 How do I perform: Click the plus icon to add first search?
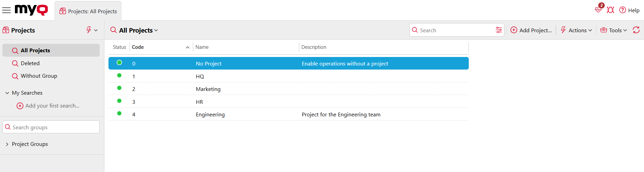click(x=20, y=106)
